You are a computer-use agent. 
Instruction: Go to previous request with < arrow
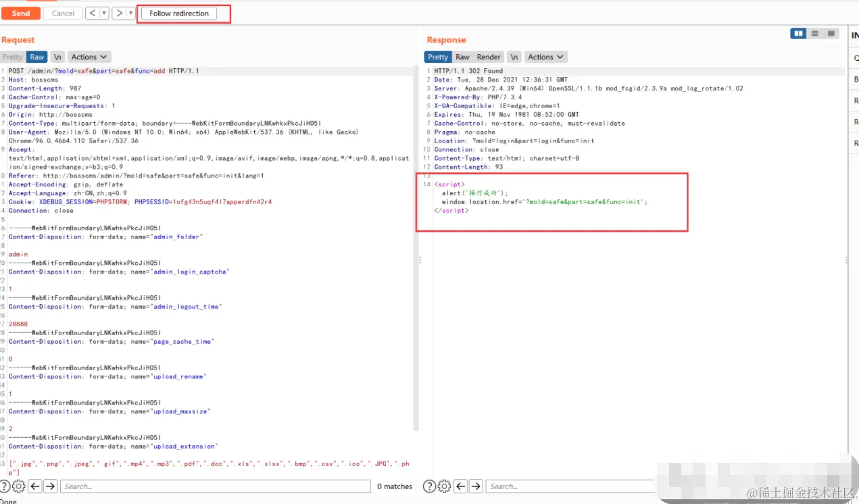[x=93, y=13]
